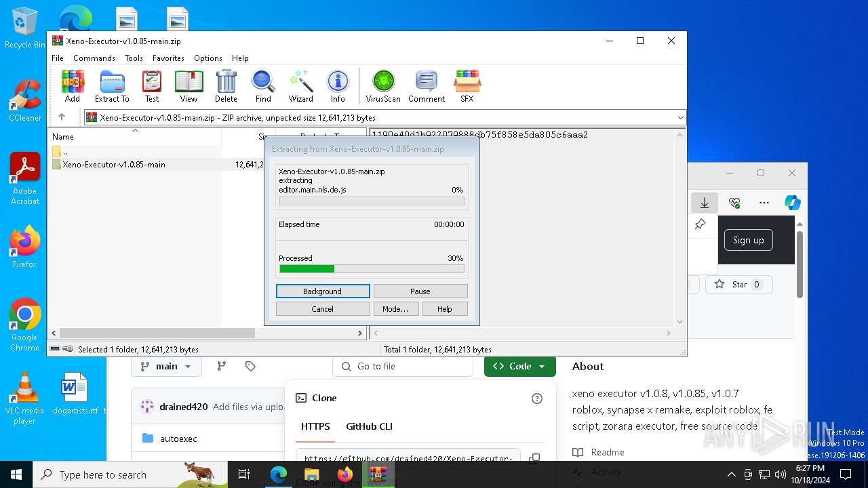Click the Go to file search field

[x=403, y=366]
